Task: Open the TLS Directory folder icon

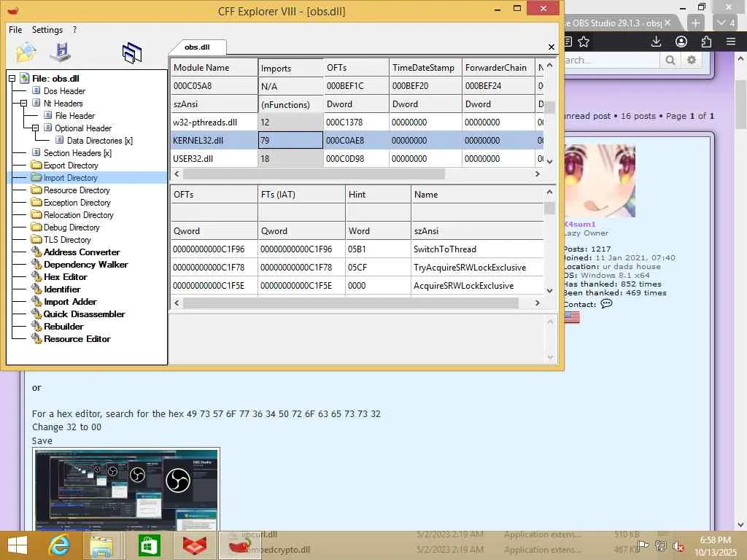Action: 36,239
